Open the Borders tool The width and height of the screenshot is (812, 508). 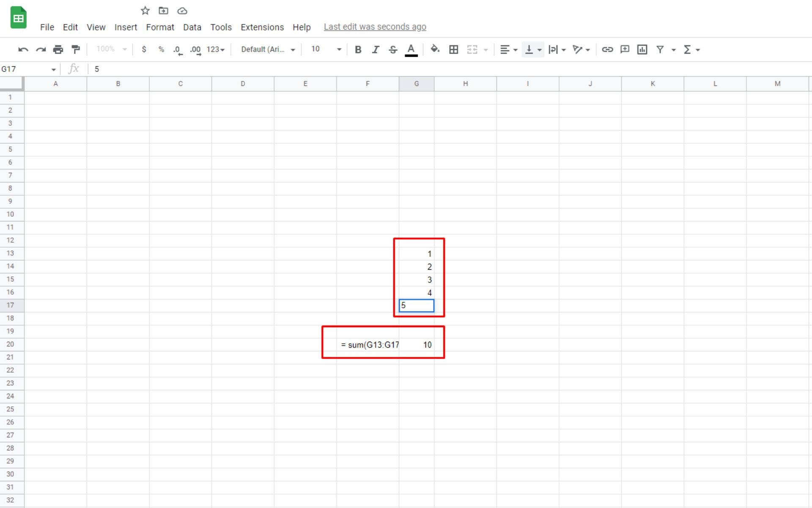pyautogui.click(x=454, y=50)
